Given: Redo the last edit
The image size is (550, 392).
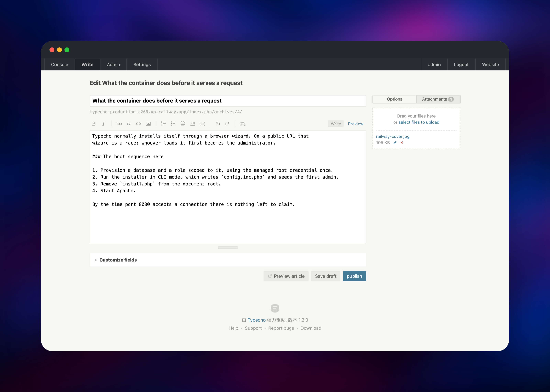Looking at the screenshot, I should (227, 124).
